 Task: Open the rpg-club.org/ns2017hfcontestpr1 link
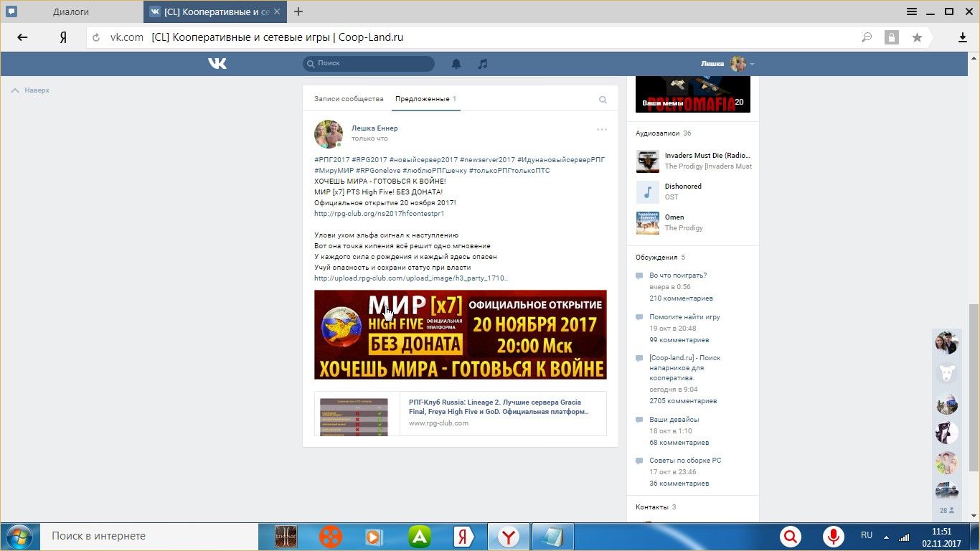tap(379, 214)
